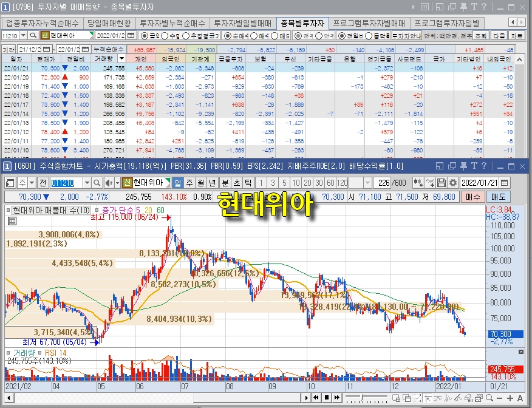This screenshot has height=408, width=532.
Task: Open the 투자자별누적순매수 tab
Action: coord(172,23)
